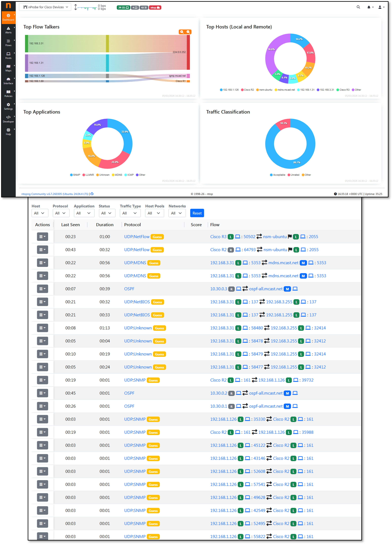Click the search magnifier icon
The width and height of the screenshot is (392, 544).
358,7
